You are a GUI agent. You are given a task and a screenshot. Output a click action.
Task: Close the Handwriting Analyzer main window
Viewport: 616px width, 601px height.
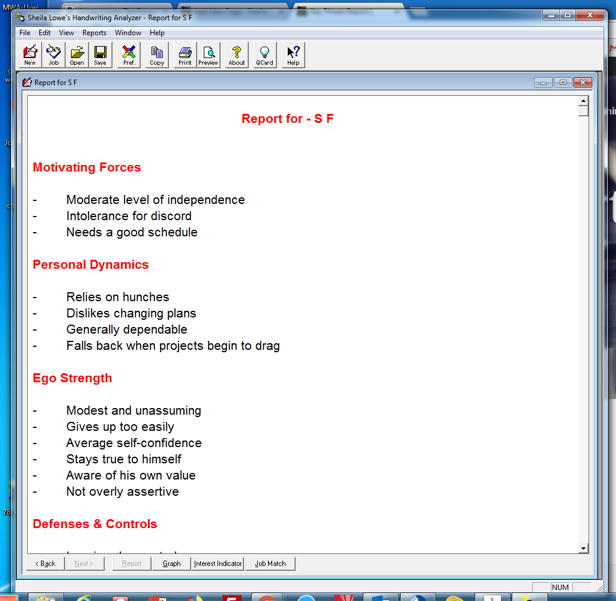coord(590,15)
